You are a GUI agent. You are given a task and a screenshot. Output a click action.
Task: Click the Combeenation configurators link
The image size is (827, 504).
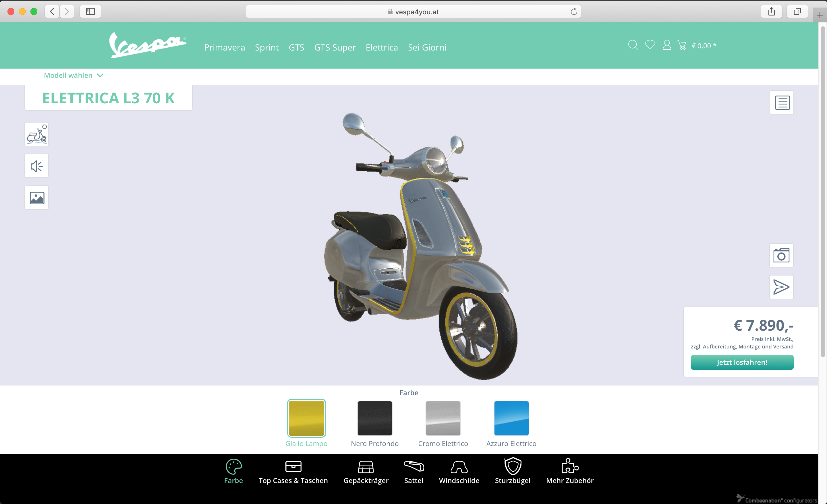coord(777,499)
